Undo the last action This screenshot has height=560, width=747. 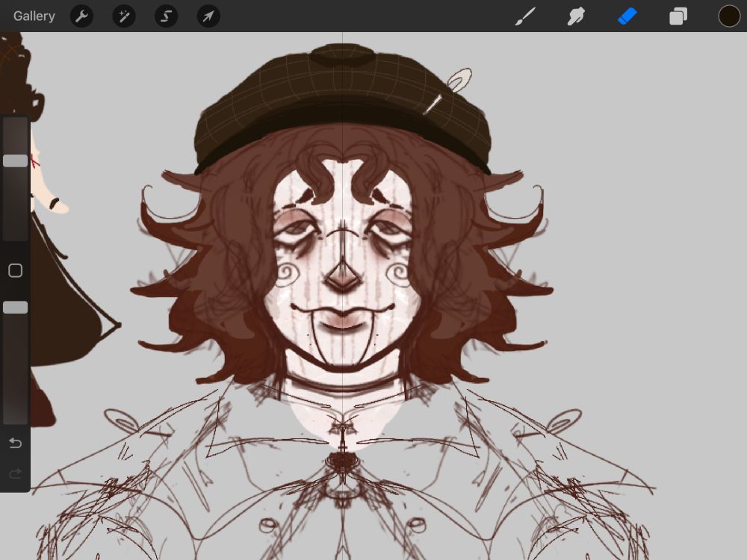pos(15,444)
